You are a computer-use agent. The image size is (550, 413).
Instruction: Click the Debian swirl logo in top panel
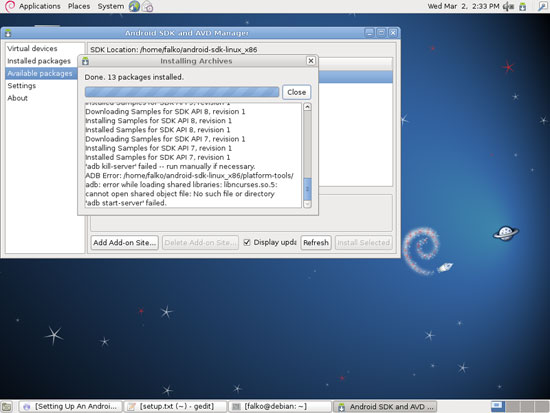10,6
